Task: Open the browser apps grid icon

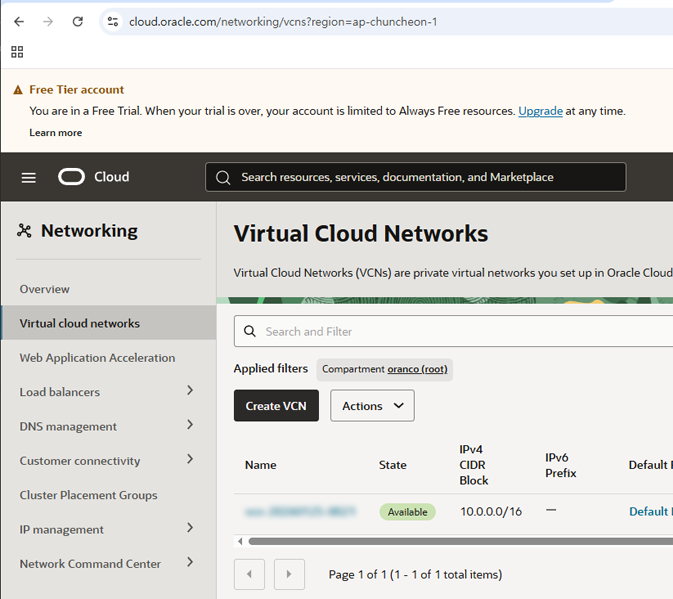Action: coord(17,52)
